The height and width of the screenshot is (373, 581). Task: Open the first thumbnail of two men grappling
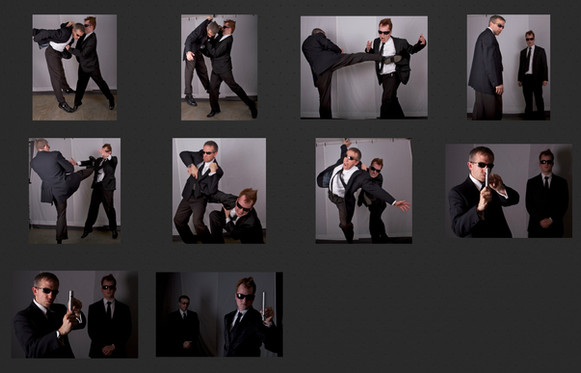point(74,67)
